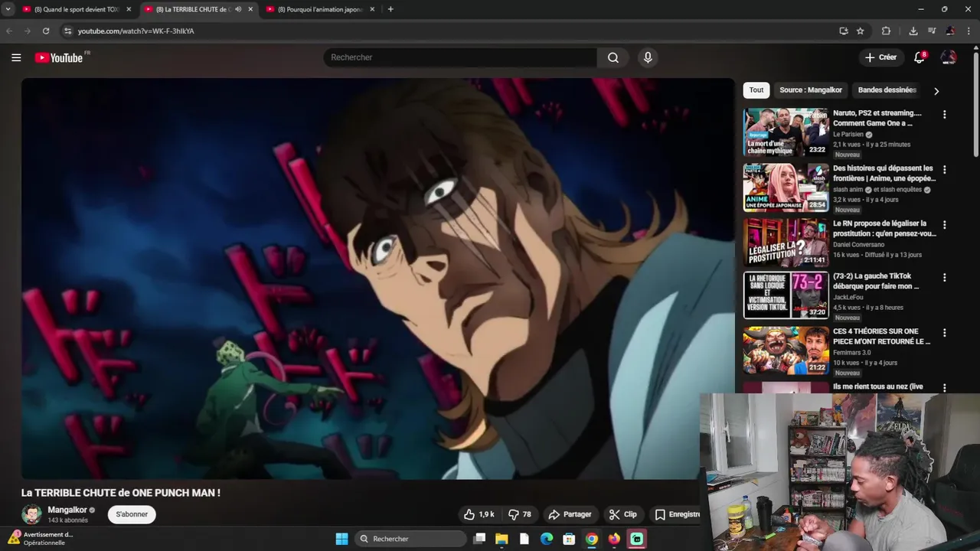The height and width of the screenshot is (551, 980).
Task: Mute the playing tab via speaker icon
Action: pos(238,9)
